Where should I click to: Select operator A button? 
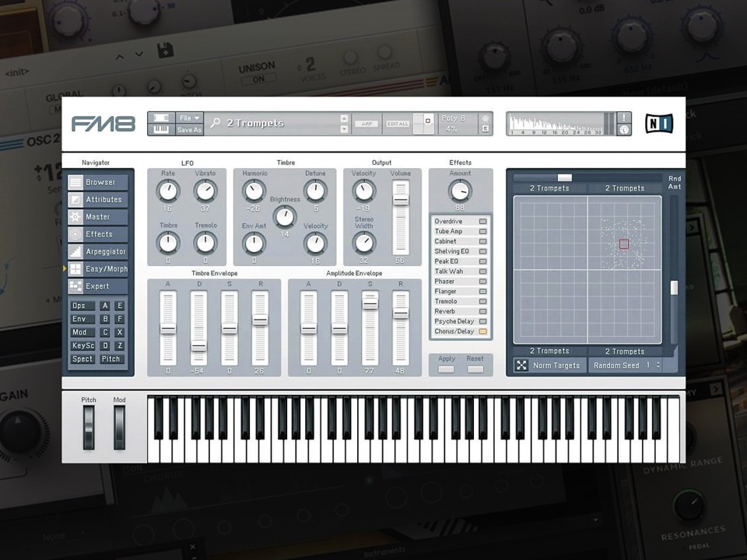tap(105, 306)
